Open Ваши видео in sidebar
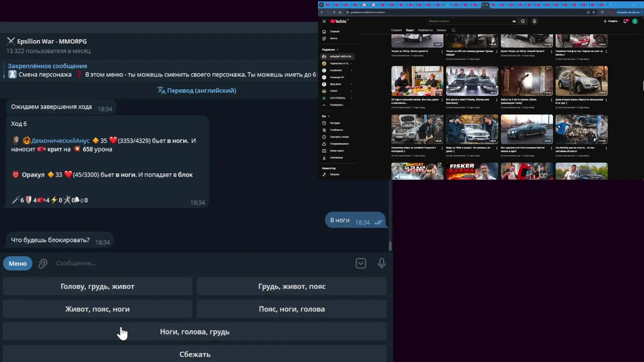This screenshot has height=362, width=644. pos(338,151)
